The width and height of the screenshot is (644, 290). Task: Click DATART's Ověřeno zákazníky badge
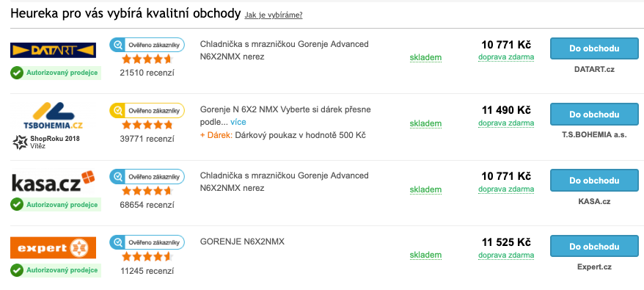coord(147,45)
